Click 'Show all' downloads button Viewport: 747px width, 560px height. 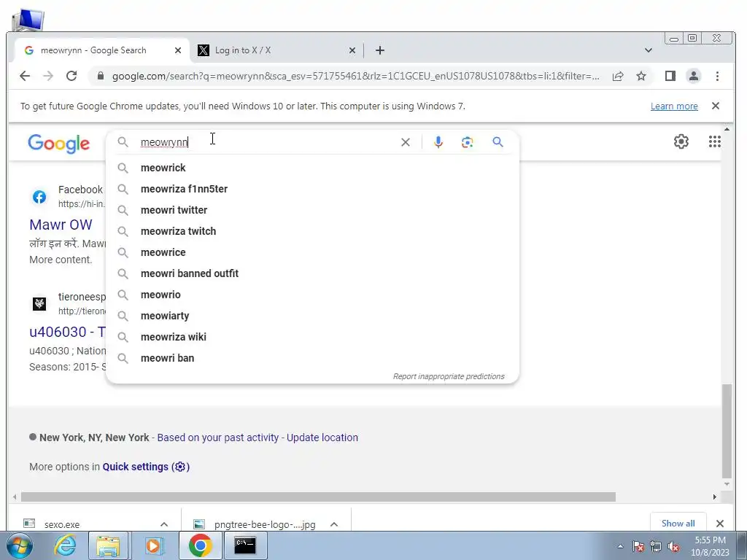point(678,524)
